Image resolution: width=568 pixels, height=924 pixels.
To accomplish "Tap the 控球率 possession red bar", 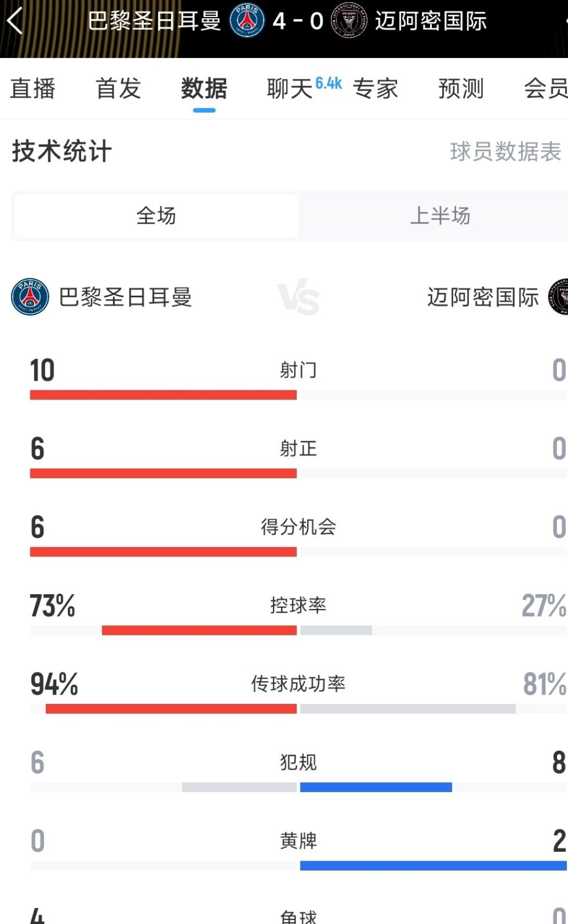I will [x=199, y=630].
